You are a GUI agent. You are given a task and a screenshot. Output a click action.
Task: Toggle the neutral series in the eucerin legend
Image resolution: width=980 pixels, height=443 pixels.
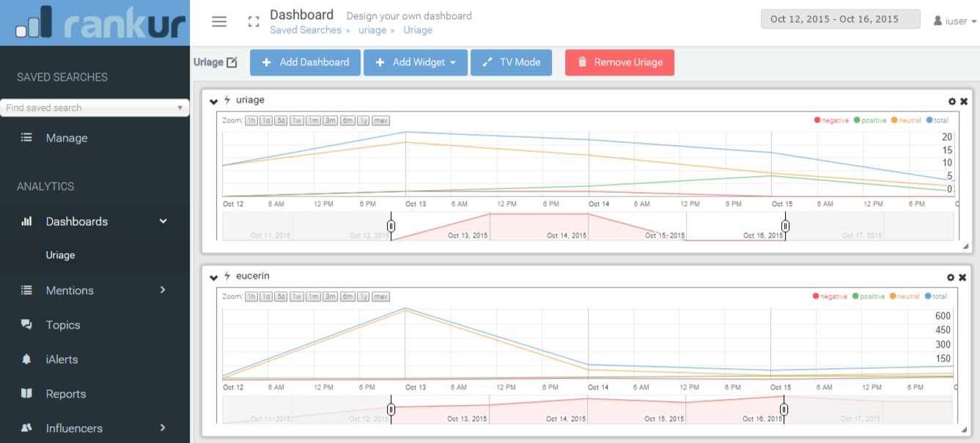tap(905, 296)
